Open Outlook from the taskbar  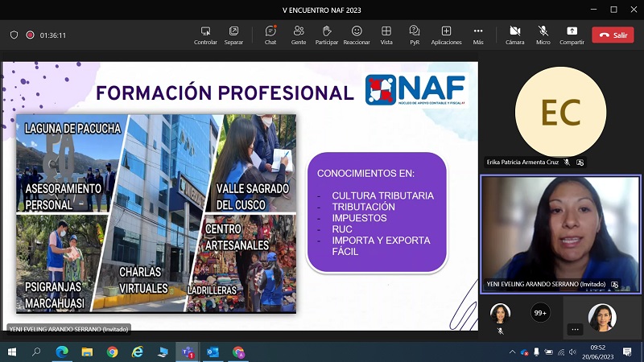click(x=213, y=352)
